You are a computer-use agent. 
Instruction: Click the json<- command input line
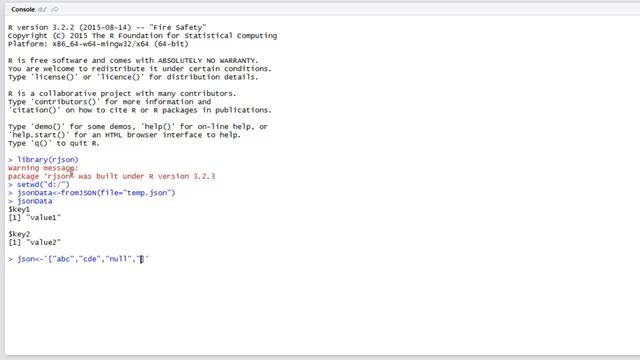point(78,259)
